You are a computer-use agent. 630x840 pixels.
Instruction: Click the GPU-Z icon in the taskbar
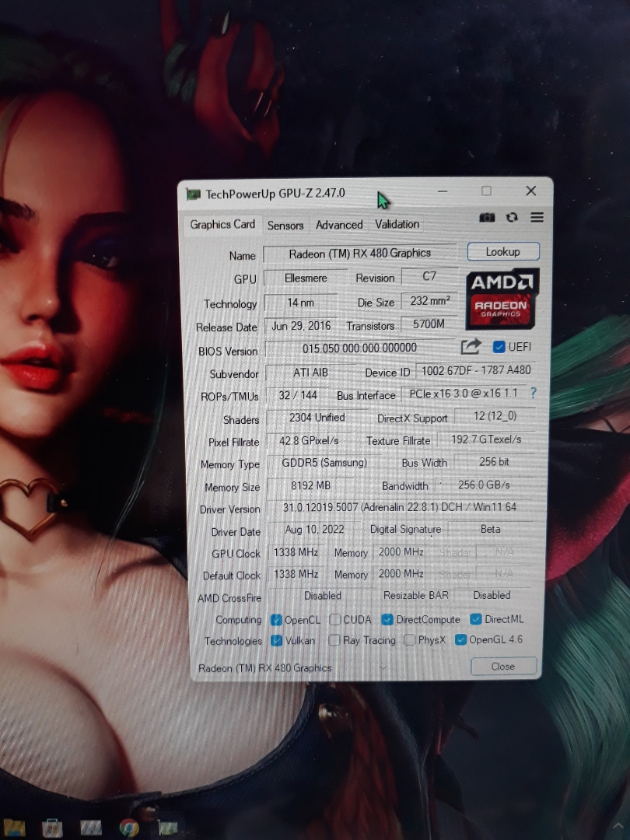coord(167,828)
